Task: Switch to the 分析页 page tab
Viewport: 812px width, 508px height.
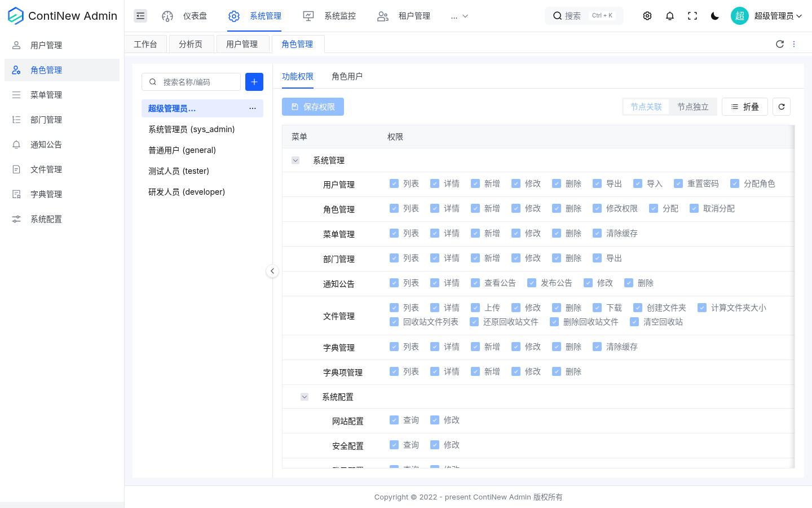Action: coord(191,44)
